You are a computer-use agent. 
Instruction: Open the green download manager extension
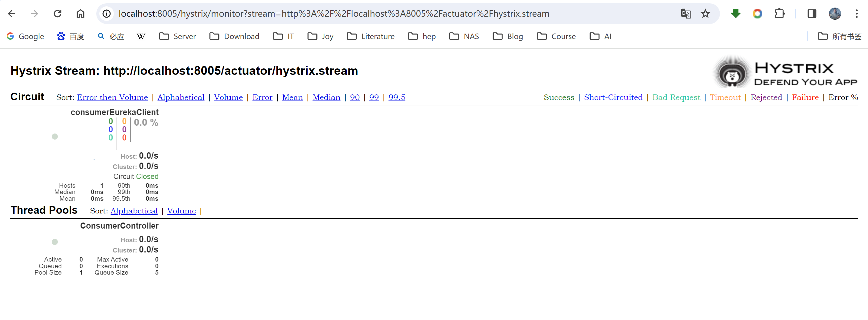[x=736, y=14]
